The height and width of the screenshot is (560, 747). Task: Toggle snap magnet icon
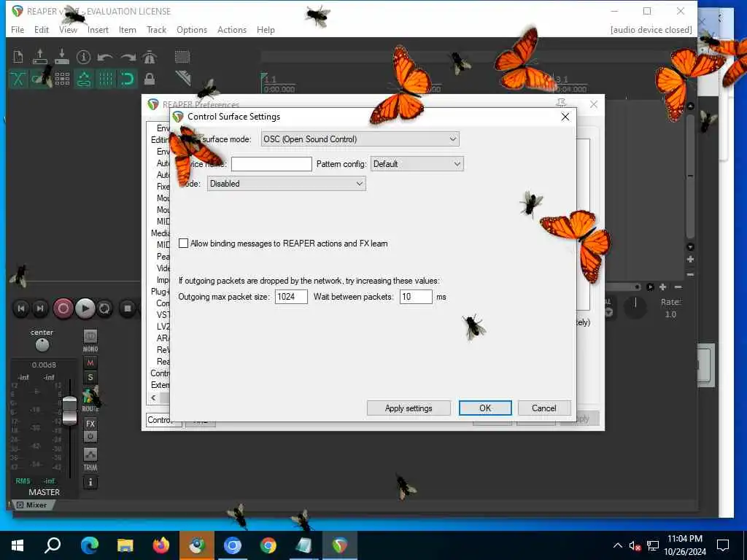[x=127, y=79]
